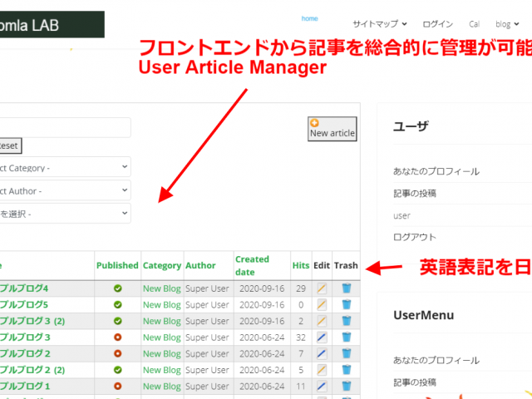Open article titled ブログ4
The height and width of the screenshot is (399, 532).
click(x=24, y=288)
